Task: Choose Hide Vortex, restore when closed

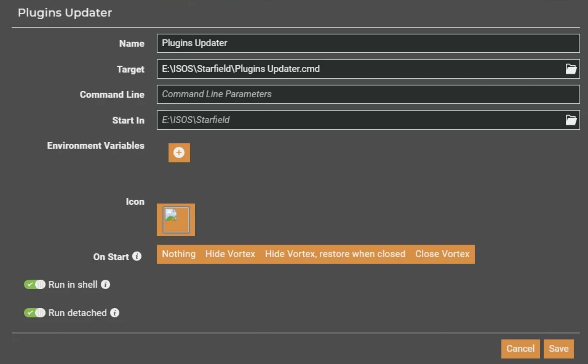Action: pyautogui.click(x=335, y=254)
